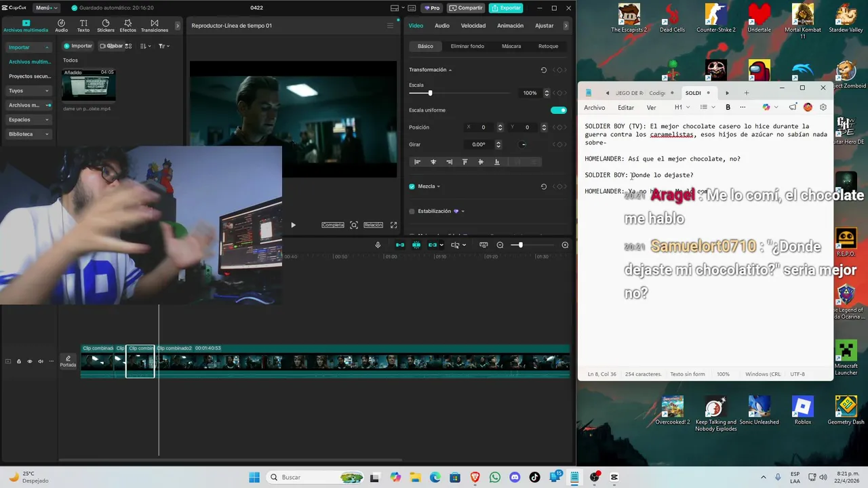Click the Compartir button
This screenshot has width=868, height=488.
(466, 8)
